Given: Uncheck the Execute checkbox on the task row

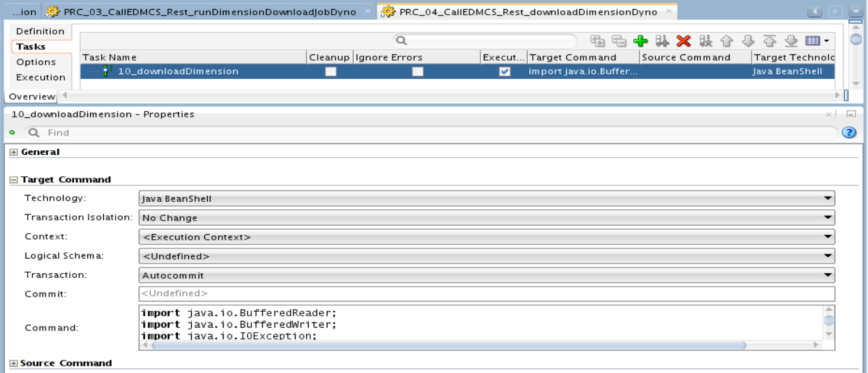Looking at the screenshot, I should pyautogui.click(x=504, y=71).
